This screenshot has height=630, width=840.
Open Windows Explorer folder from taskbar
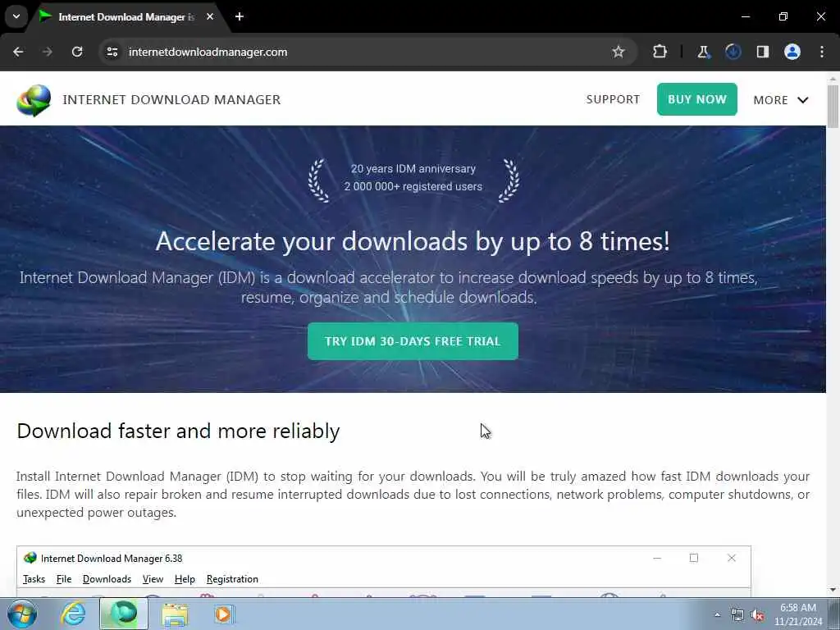pyautogui.click(x=175, y=614)
